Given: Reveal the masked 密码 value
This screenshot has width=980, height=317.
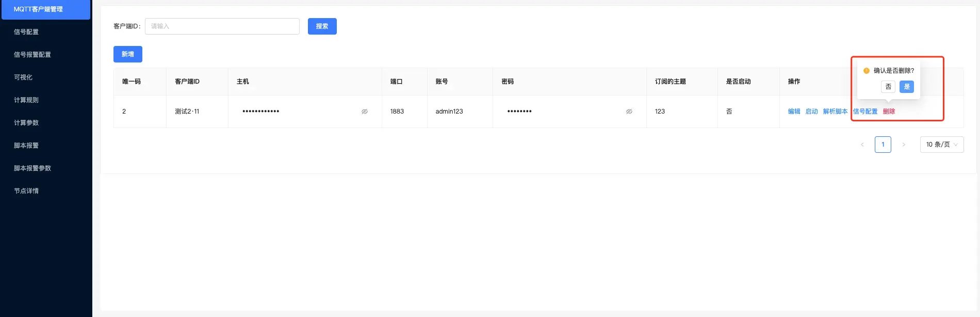Looking at the screenshot, I should click(629, 112).
